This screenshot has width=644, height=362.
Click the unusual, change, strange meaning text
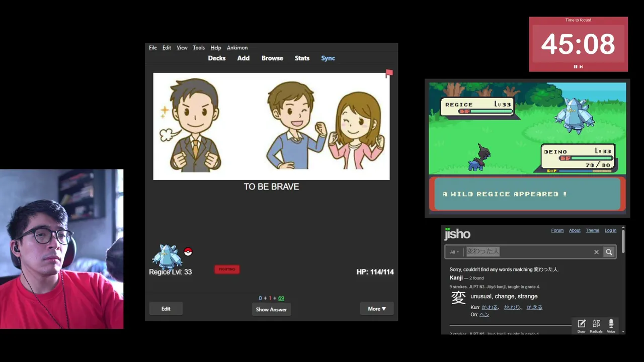click(504, 297)
